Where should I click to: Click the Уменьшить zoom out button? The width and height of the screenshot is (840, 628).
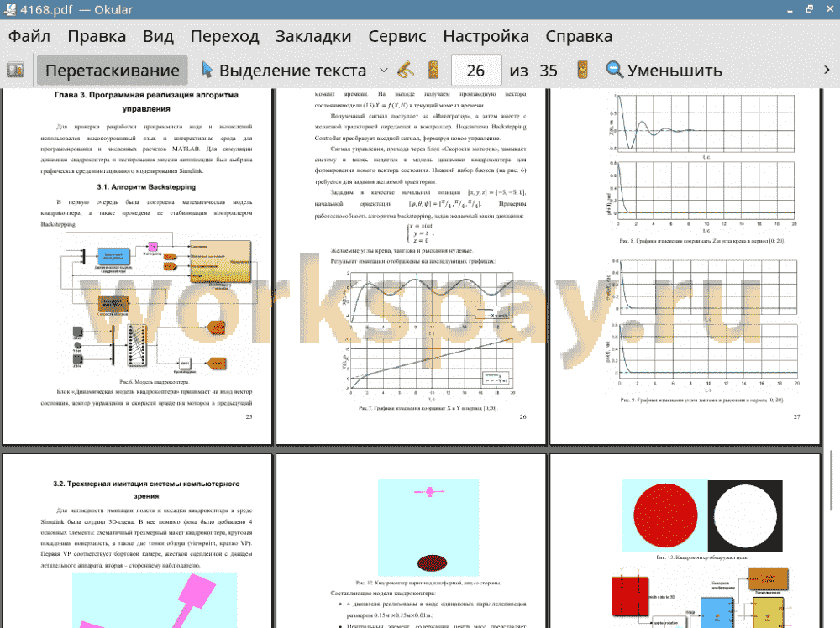tap(664, 71)
